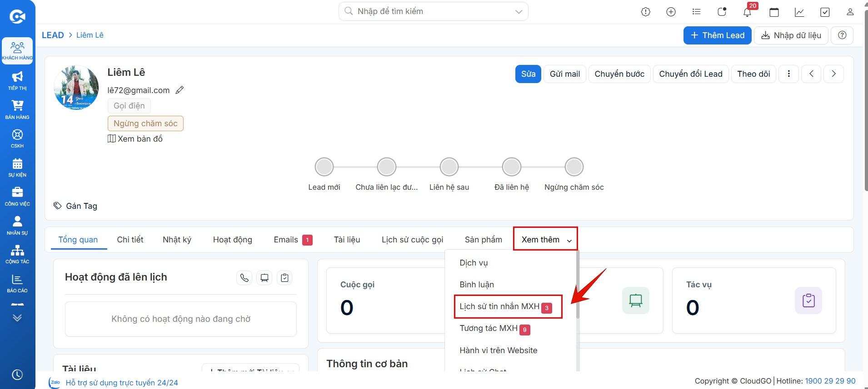The width and height of the screenshot is (868, 389).
Task: Open the Xem thêm dropdown
Action: pyautogui.click(x=545, y=239)
